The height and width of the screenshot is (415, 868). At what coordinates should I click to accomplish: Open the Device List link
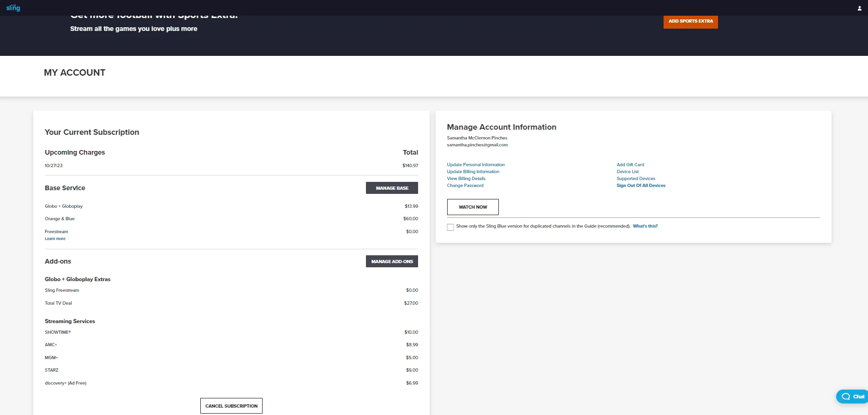pos(628,172)
